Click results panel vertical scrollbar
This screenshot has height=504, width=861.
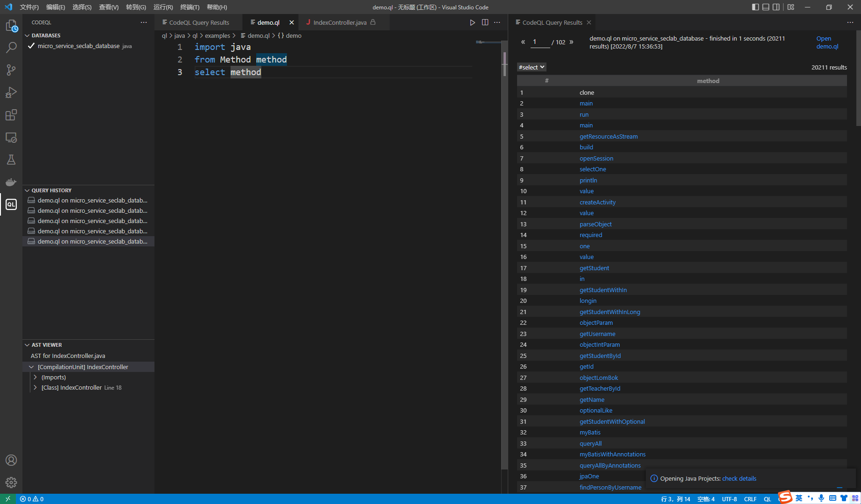(x=858, y=79)
